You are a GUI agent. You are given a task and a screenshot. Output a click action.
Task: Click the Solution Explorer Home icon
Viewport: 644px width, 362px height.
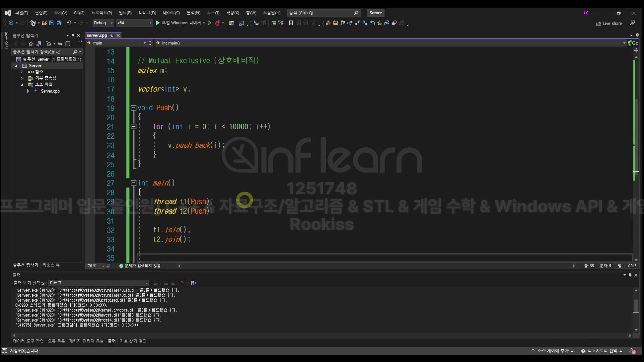(x=31, y=44)
